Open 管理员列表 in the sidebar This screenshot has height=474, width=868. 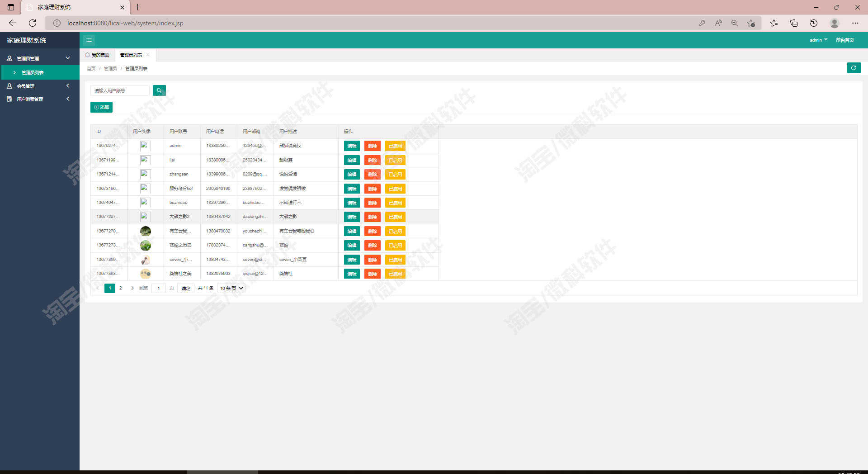40,72
